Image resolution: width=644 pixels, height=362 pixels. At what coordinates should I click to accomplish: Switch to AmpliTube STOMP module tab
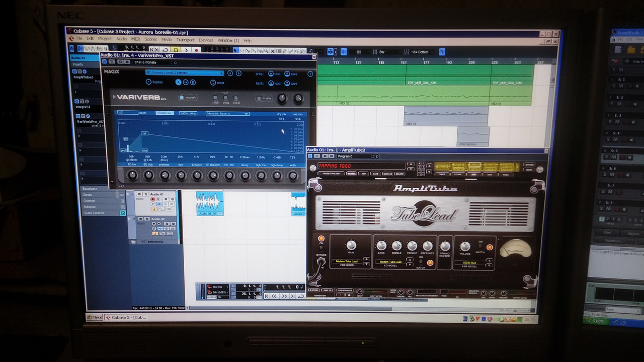(x=457, y=174)
